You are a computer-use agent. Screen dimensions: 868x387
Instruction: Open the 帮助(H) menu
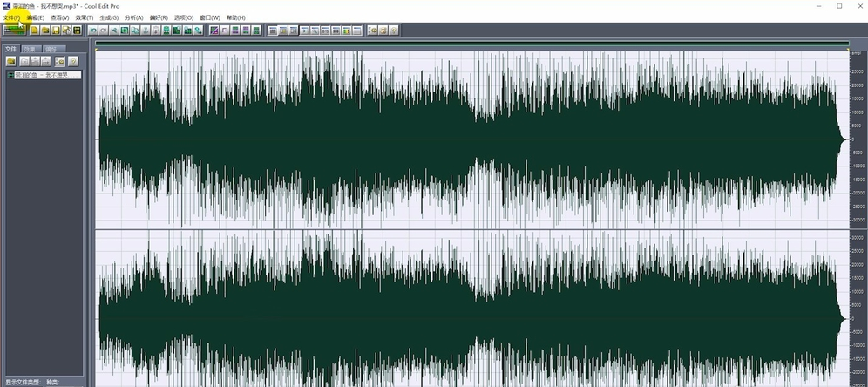point(236,17)
